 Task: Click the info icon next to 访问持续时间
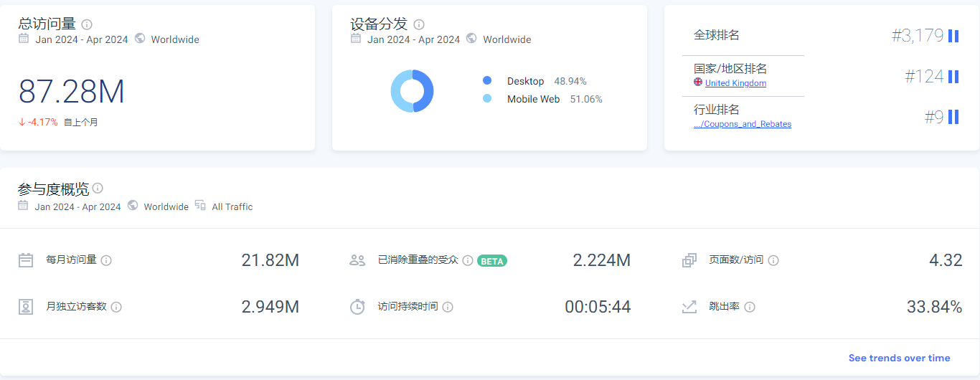point(448,307)
